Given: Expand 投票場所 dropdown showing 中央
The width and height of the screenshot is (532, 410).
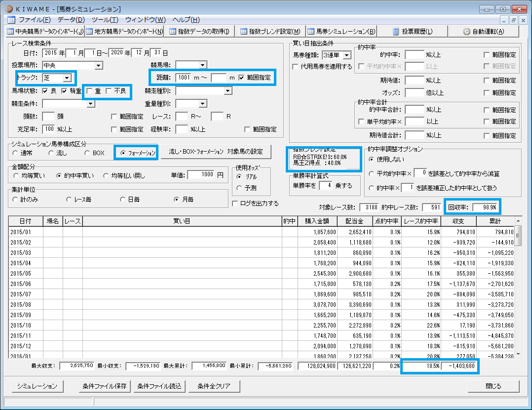Looking at the screenshot, I should tap(98, 65).
